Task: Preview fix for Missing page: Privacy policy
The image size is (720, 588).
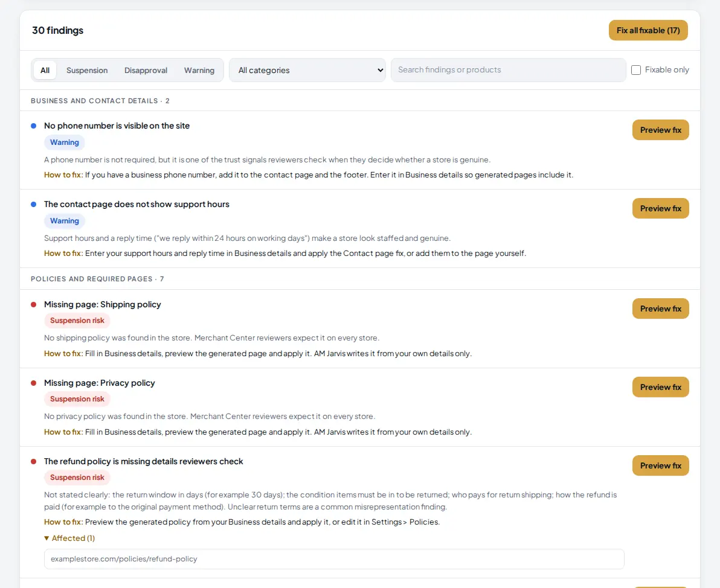Action: point(660,387)
